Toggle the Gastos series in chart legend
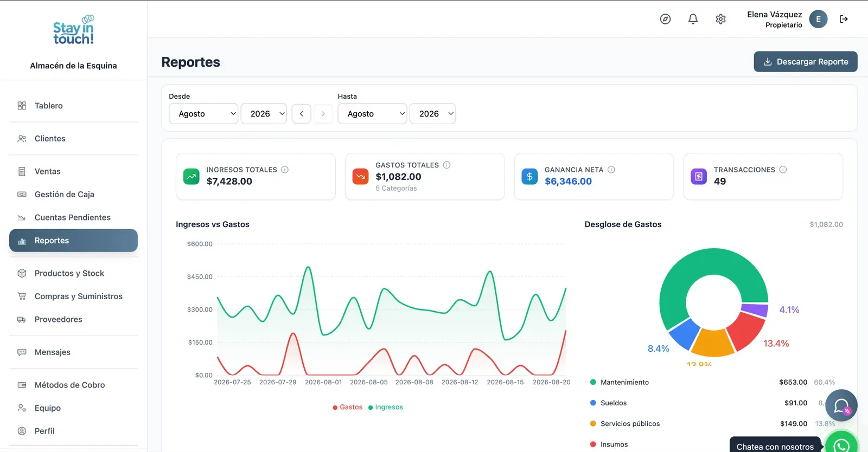Screen dimensions: 868x452 point(347,407)
